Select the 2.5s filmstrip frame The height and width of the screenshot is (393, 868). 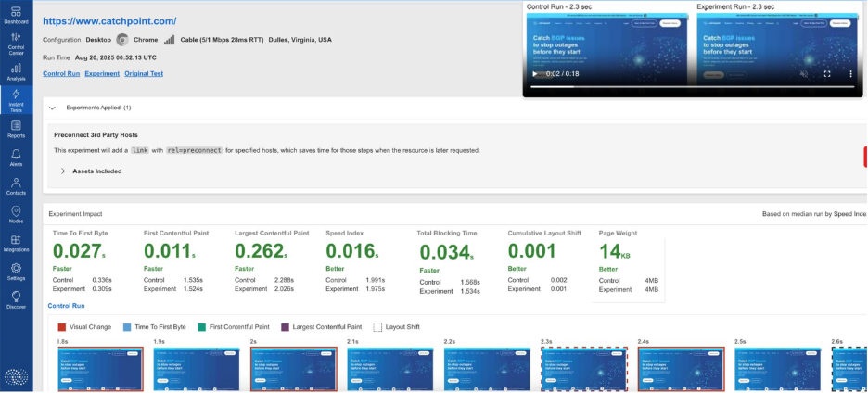tap(777, 369)
